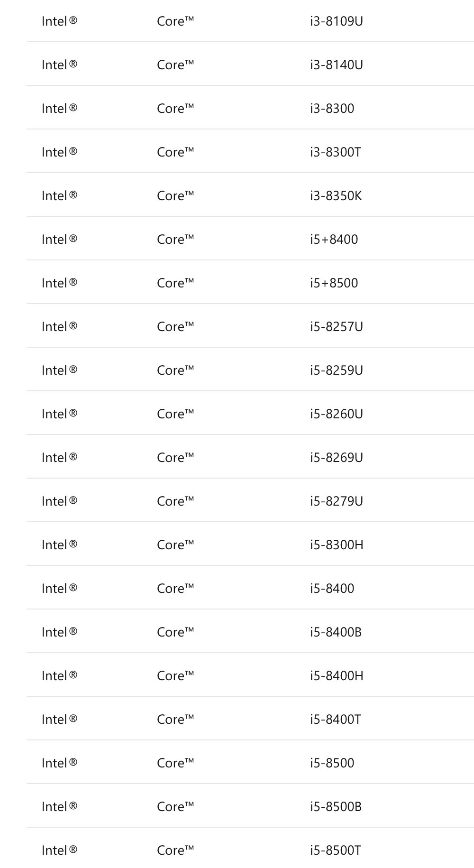
Task: Click the i5-8269U table cell
Action: pos(336,458)
